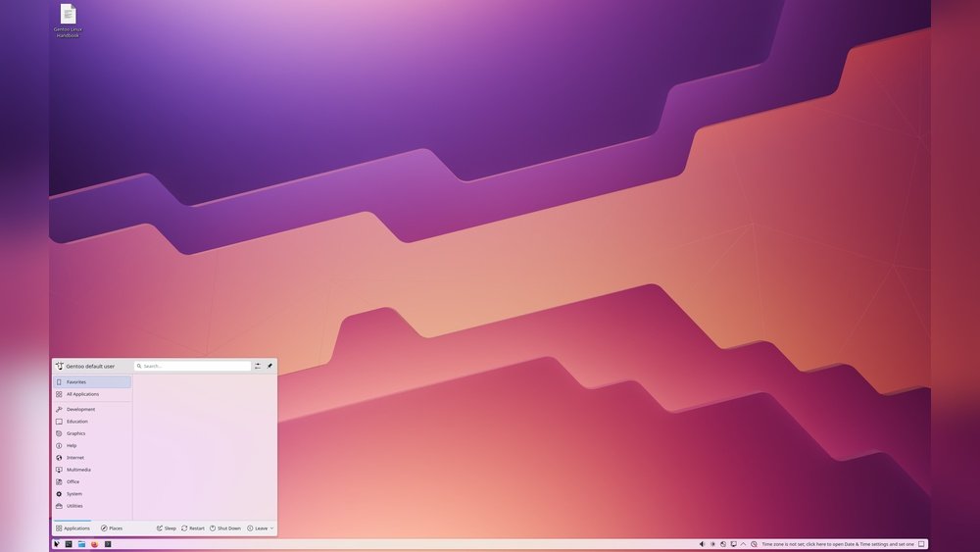
Task: Open the brightness tray icon
Action: [712, 544]
